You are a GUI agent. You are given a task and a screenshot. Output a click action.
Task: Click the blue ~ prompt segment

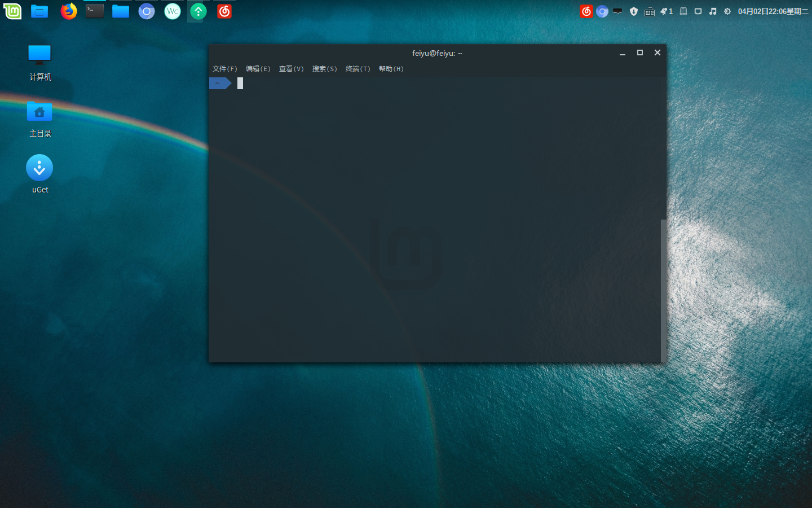pos(220,84)
